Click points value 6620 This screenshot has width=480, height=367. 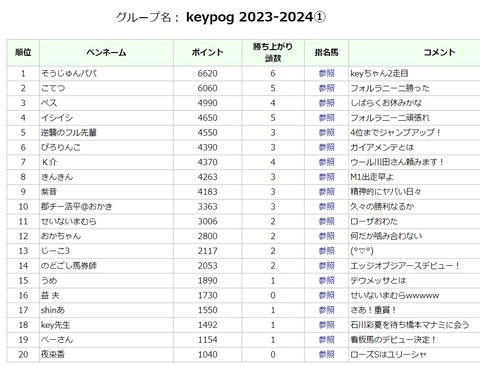[x=207, y=73]
